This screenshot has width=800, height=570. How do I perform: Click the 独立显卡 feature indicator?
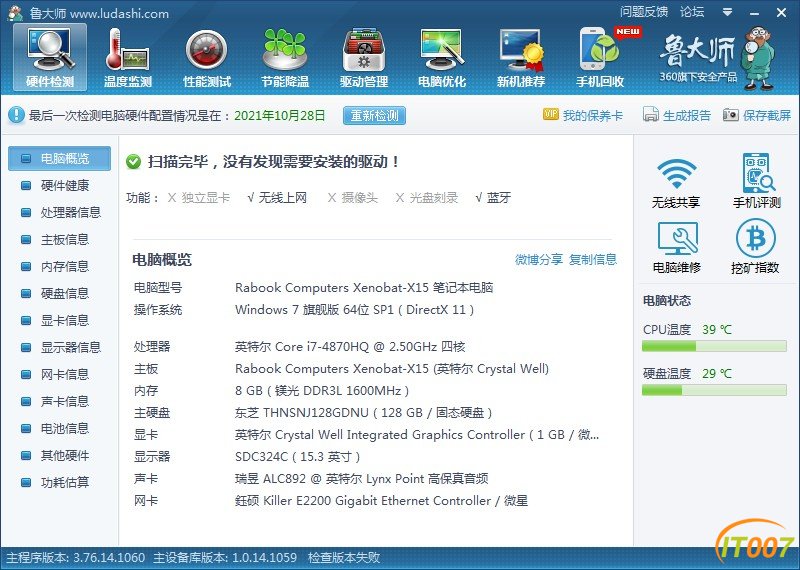pyautogui.click(x=199, y=197)
